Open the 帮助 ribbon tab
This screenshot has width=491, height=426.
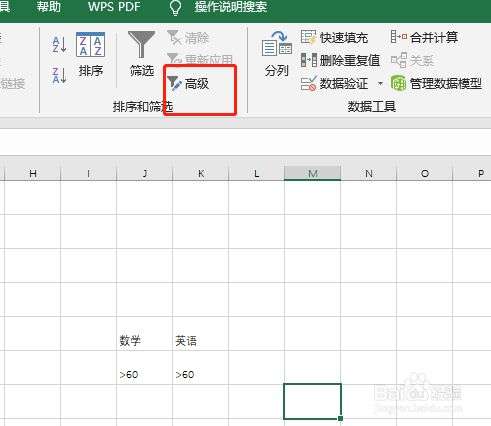click(x=49, y=7)
